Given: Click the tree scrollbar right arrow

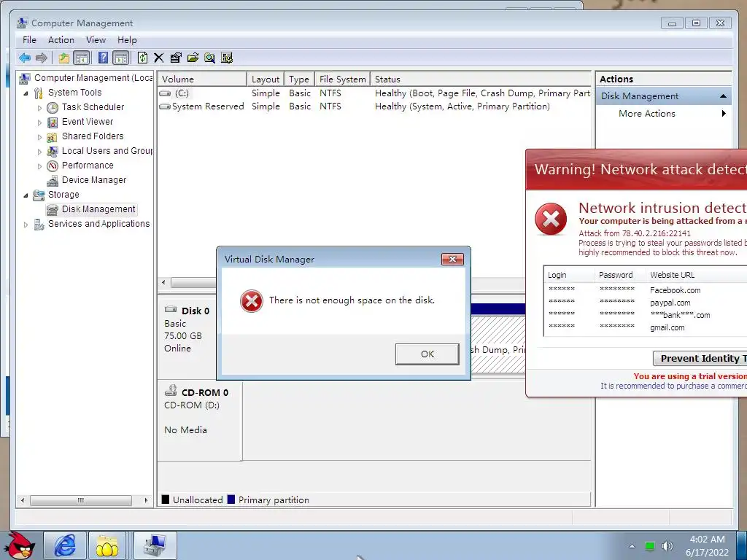Looking at the screenshot, I should (146, 500).
